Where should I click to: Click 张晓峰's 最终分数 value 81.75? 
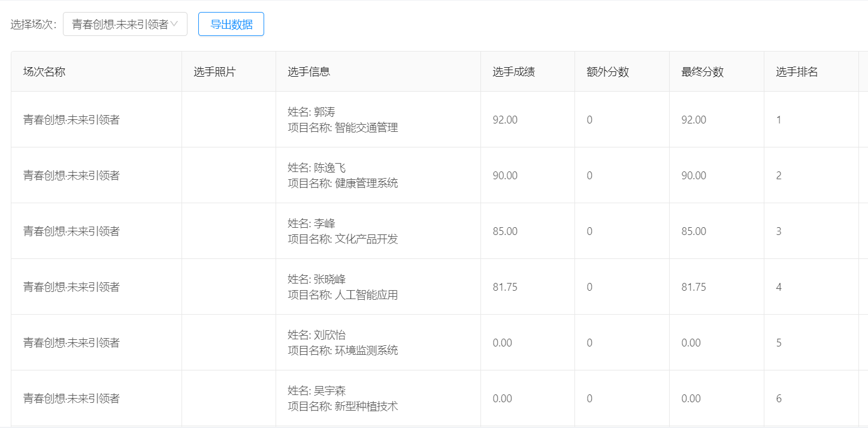click(x=694, y=287)
